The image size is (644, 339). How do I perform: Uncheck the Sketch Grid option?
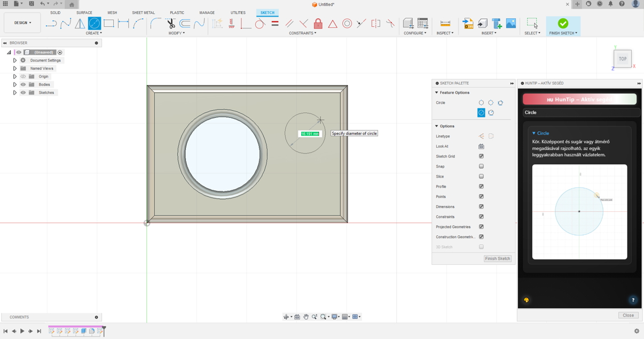(x=481, y=156)
